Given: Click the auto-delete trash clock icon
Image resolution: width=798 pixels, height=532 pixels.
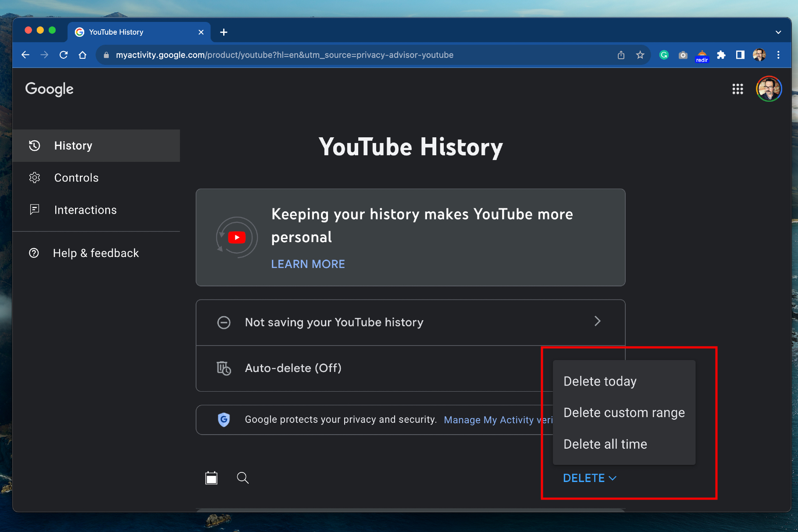Looking at the screenshot, I should tap(224, 368).
